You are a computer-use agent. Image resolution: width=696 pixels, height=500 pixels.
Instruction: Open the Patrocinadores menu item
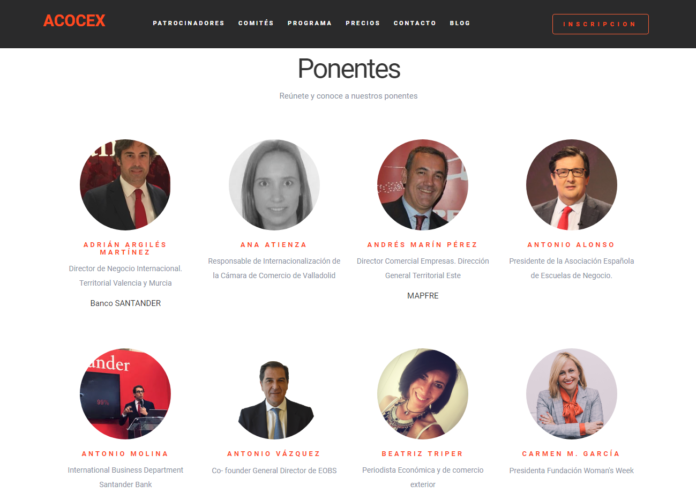(189, 23)
